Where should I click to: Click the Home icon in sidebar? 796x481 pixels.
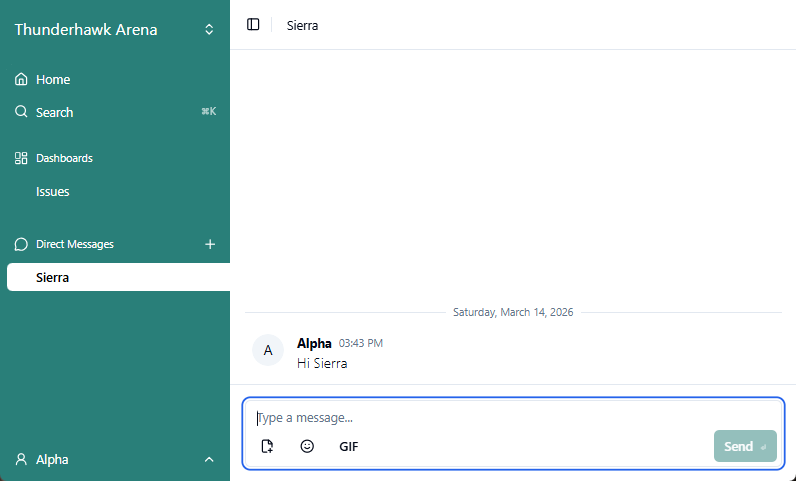coord(21,79)
